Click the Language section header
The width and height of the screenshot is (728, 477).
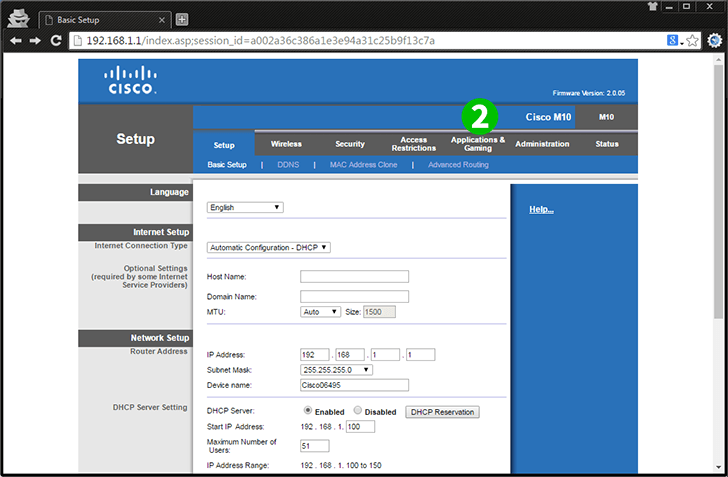pos(136,192)
